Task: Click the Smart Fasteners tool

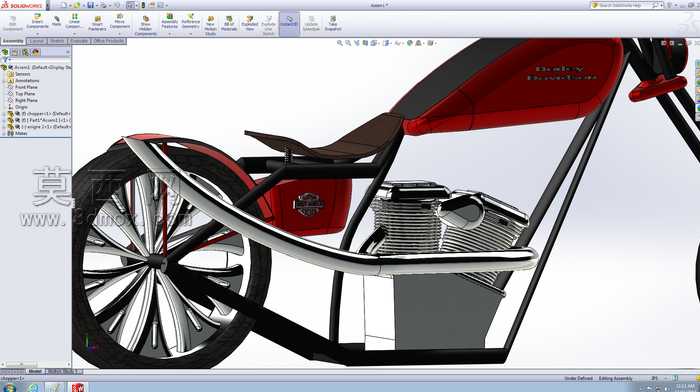Action: pos(97,23)
